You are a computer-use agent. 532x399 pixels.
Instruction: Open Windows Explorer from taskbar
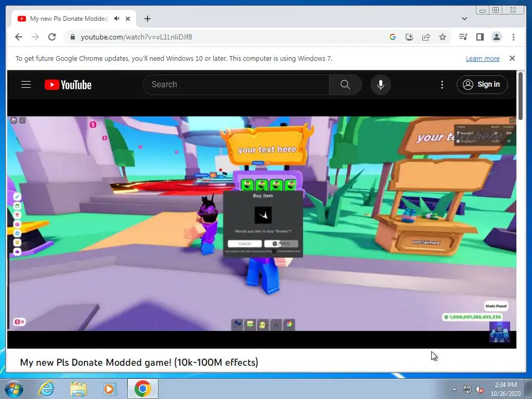(x=78, y=389)
